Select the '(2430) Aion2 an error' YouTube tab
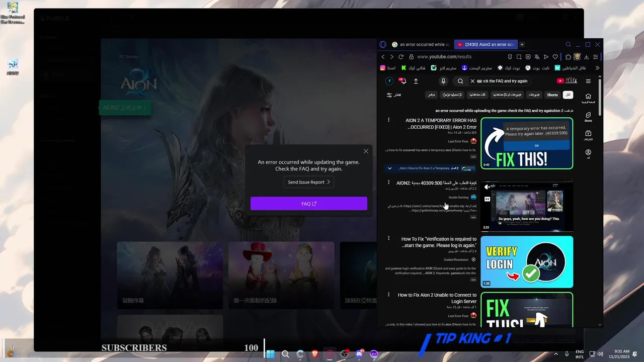The width and height of the screenshot is (644, 362). point(486,44)
